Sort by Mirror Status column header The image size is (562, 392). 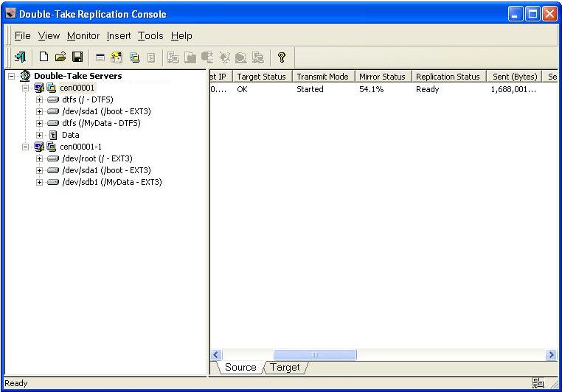[382, 77]
